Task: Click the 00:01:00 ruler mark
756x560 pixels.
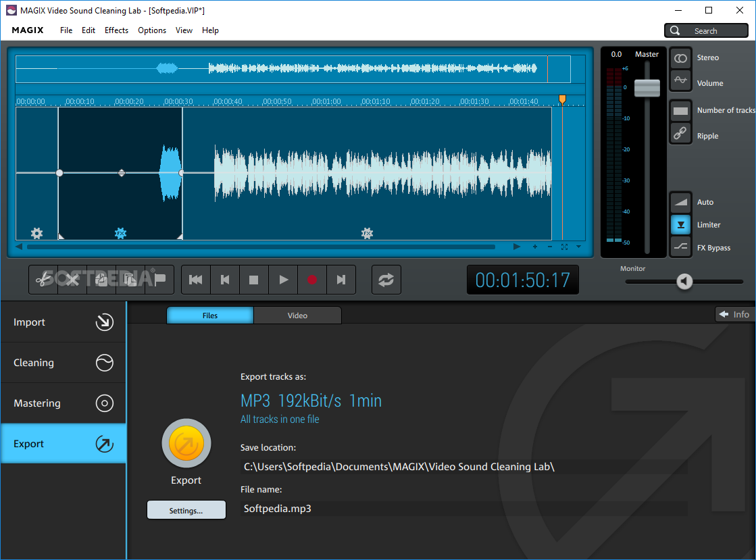Action: 326,102
